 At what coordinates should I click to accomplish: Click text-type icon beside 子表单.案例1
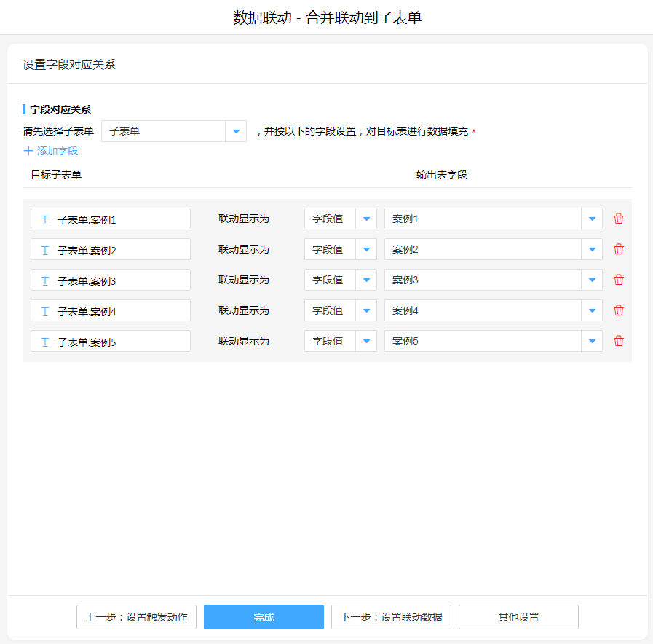(44, 219)
